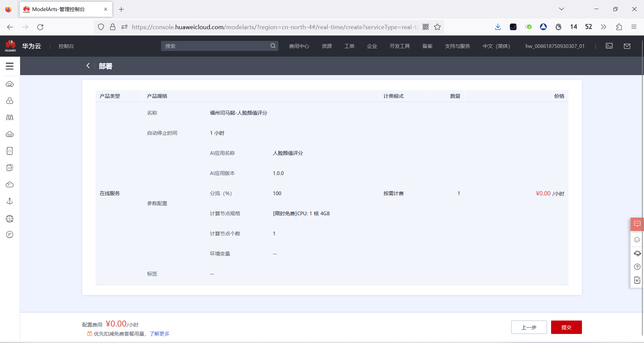Open the hamburger service menu in sidebar
Viewport: 644px width, 343px height.
click(x=10, y=66)
